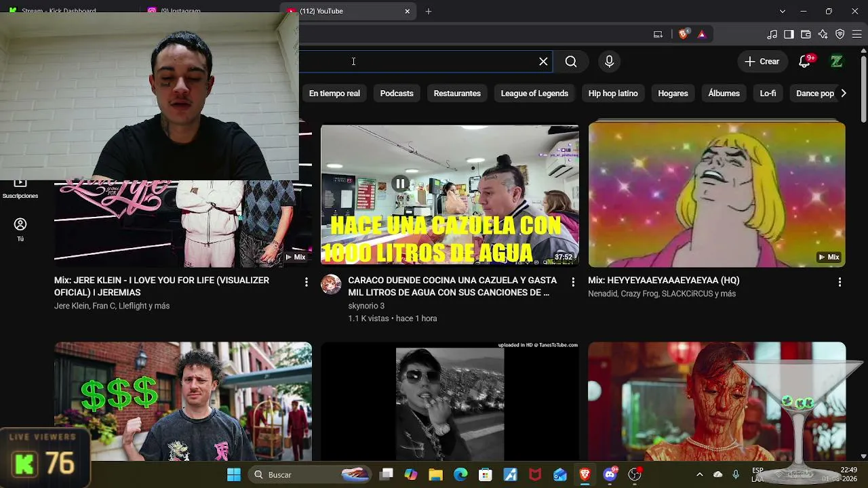The image size is (868, 488).
Task: Open Brave Shields lion icon in address bar
Action: (x=684, y=34)
